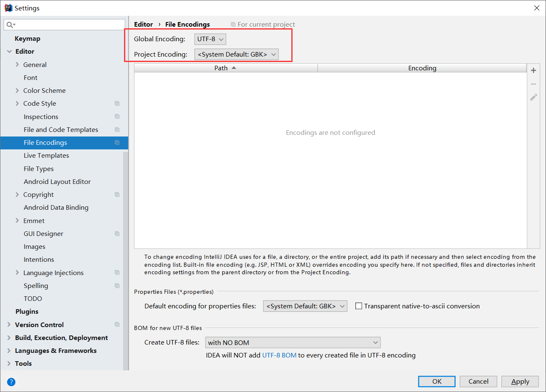Select Intentions in the settings tree
Screen dimensions: 546x392
click(39, 259)
